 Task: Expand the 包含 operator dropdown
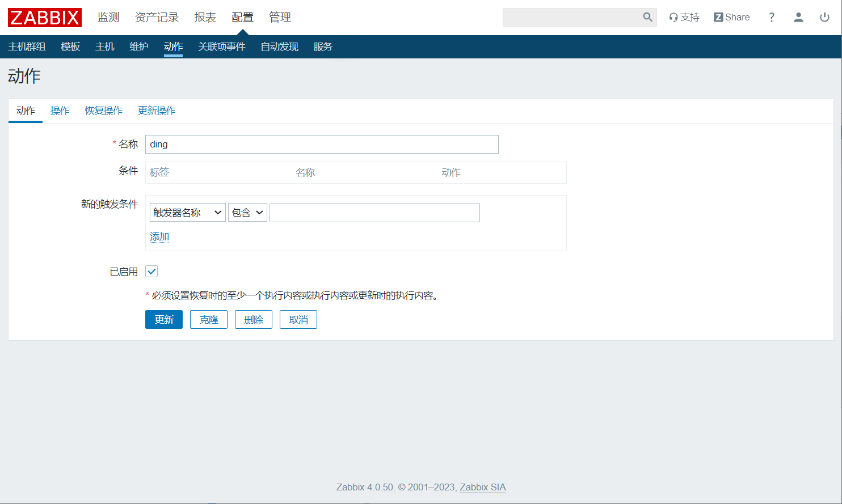247,213
